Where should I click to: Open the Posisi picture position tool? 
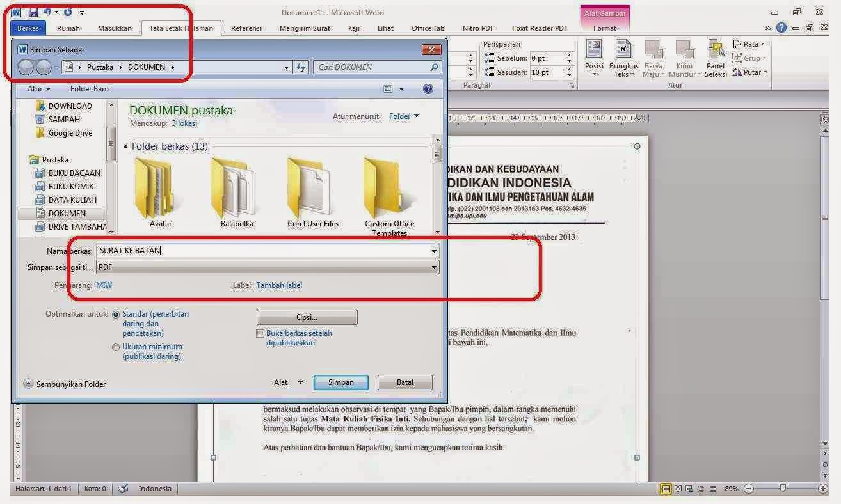pyautogui.click(x=594, y=57)
